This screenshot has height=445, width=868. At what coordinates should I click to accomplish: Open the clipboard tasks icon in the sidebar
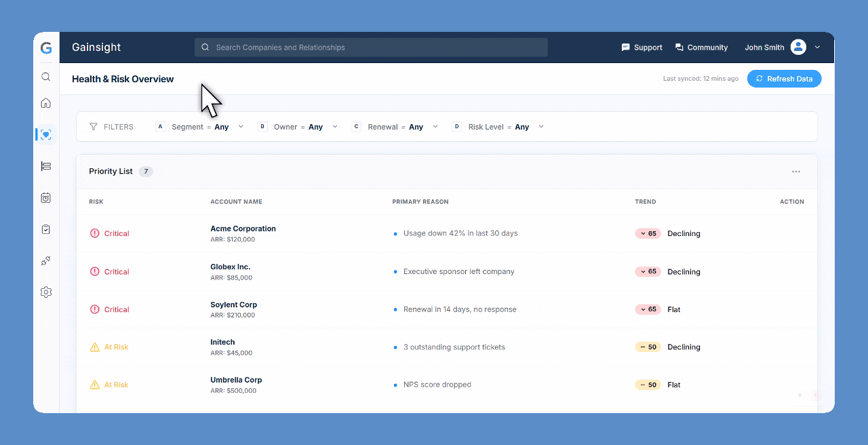[45, 229]
